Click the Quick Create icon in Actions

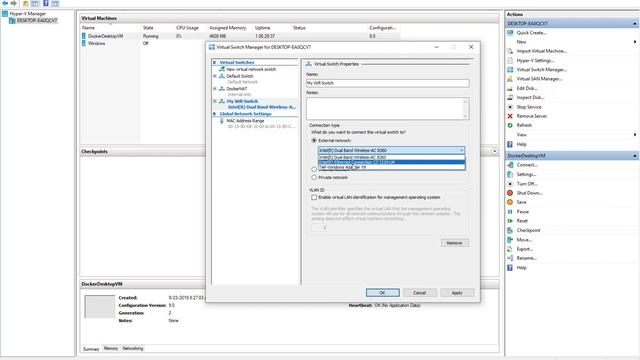510,33
